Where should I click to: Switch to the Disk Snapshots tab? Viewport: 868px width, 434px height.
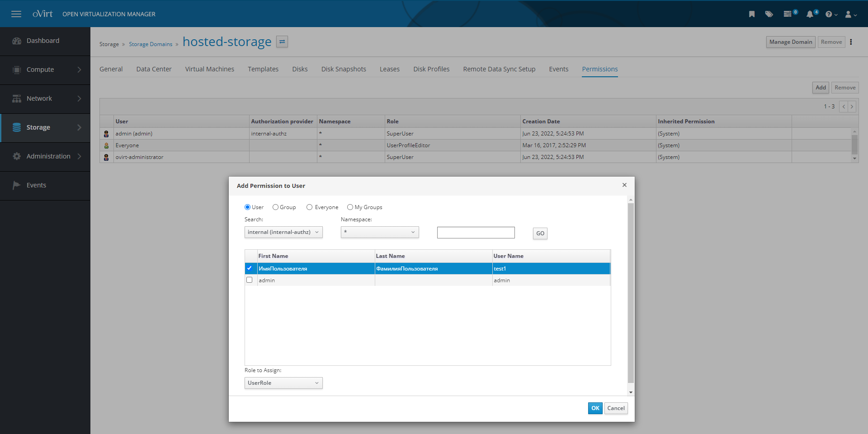click(344, 69)
